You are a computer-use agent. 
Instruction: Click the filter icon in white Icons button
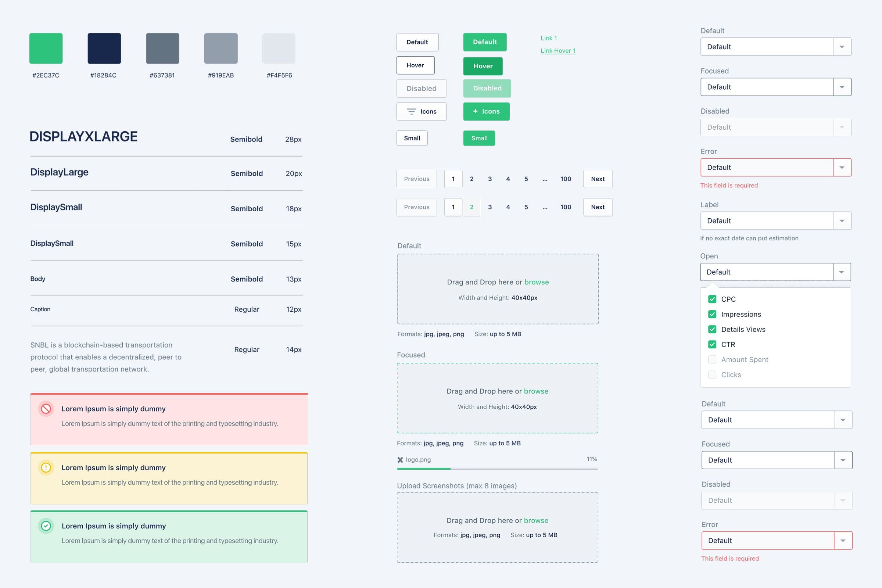tap(411, 111)
